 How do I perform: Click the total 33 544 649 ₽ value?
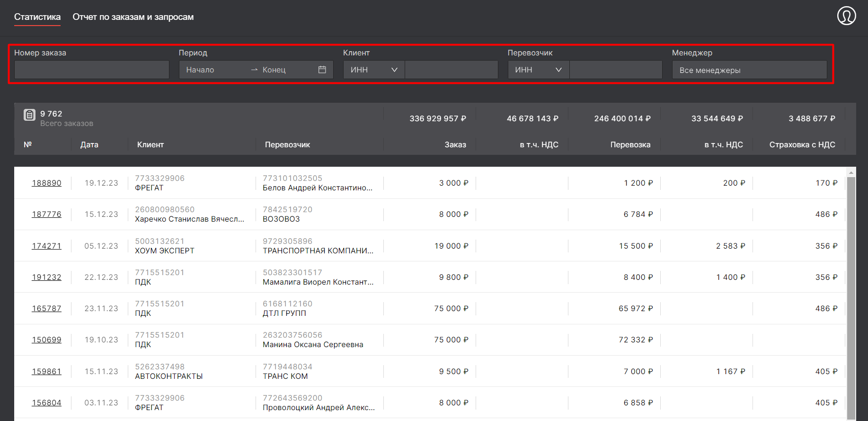[717, 118]
